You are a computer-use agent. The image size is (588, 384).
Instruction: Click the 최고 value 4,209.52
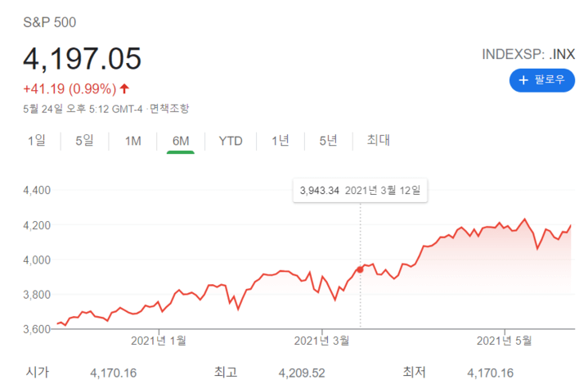pyautogui.click(x=302, y=373)
